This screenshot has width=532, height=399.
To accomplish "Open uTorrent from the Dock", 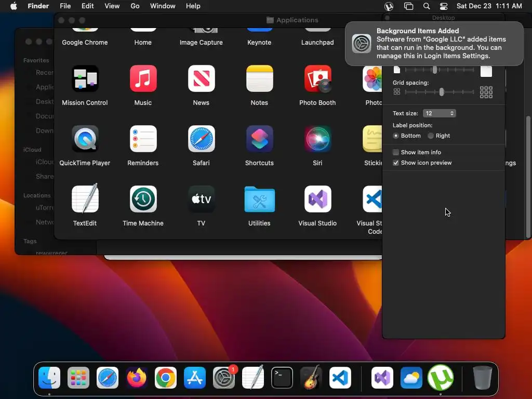I will (441, 377).
